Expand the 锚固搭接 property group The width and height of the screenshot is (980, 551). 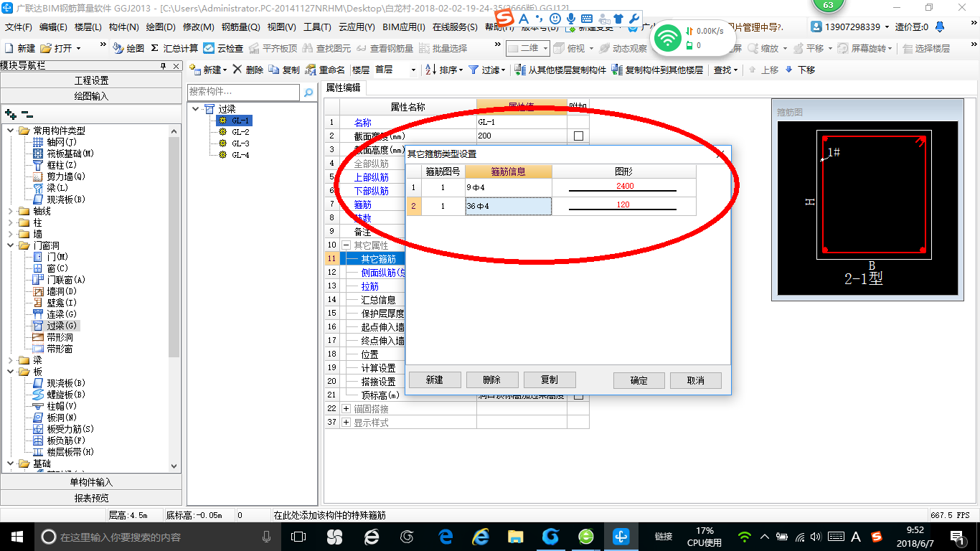click(347, 409)
